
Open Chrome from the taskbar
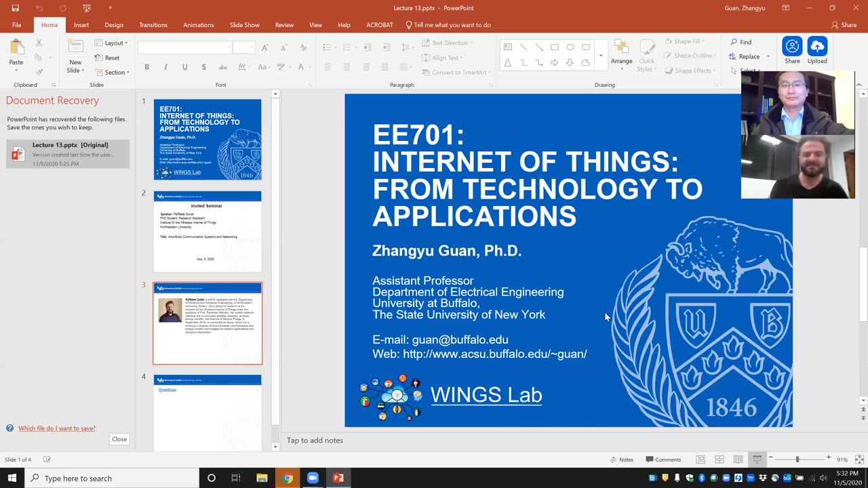pyautogui.click(x=288, y=478)
